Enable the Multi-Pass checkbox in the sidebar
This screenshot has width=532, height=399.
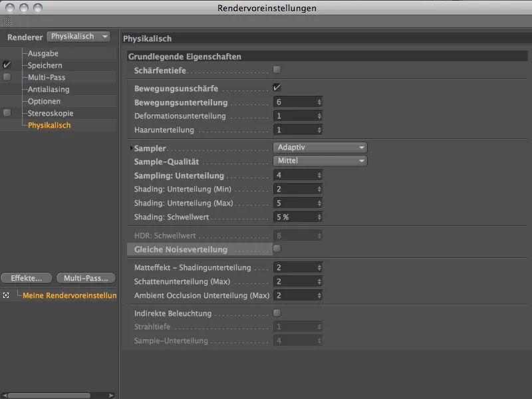5,75
